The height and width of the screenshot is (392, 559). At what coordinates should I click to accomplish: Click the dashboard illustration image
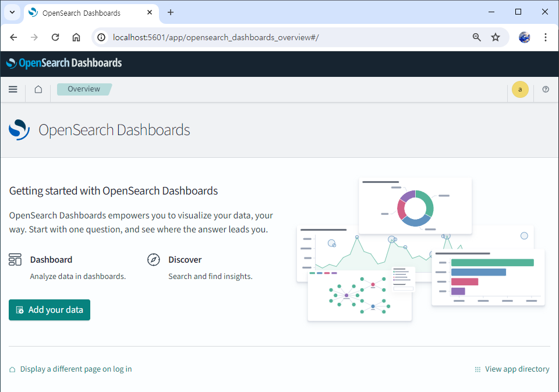coord(420,249)
